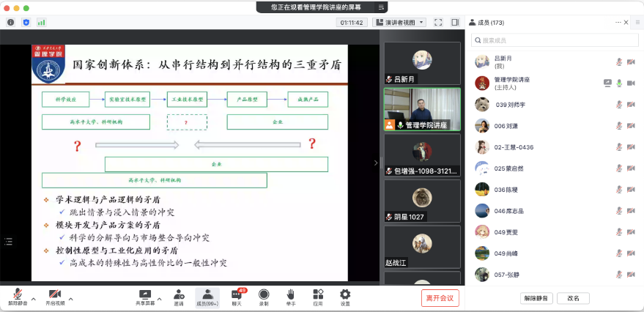
Task: Click the Apps icon in bottom toolbar
Action: [x=318, y=295]
